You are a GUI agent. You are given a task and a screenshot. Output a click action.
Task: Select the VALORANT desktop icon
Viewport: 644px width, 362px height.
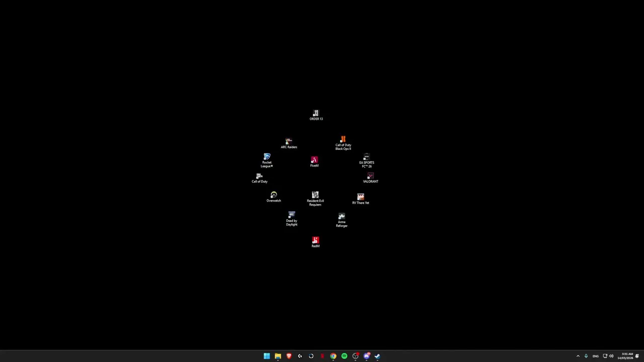[x=370, y=178]
